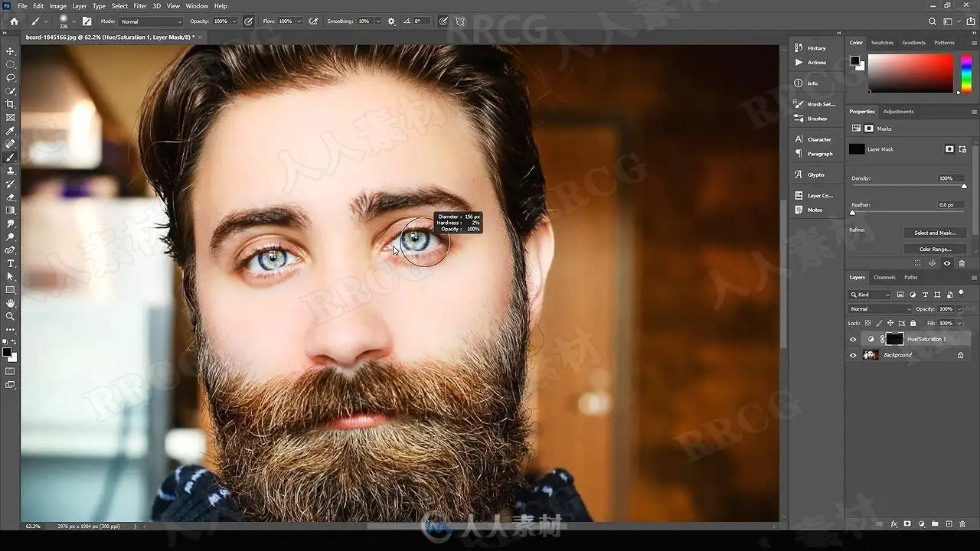This screenshot has width=980, height=551.
Task: Create a new layer icon
Action: tap(949, 524)
